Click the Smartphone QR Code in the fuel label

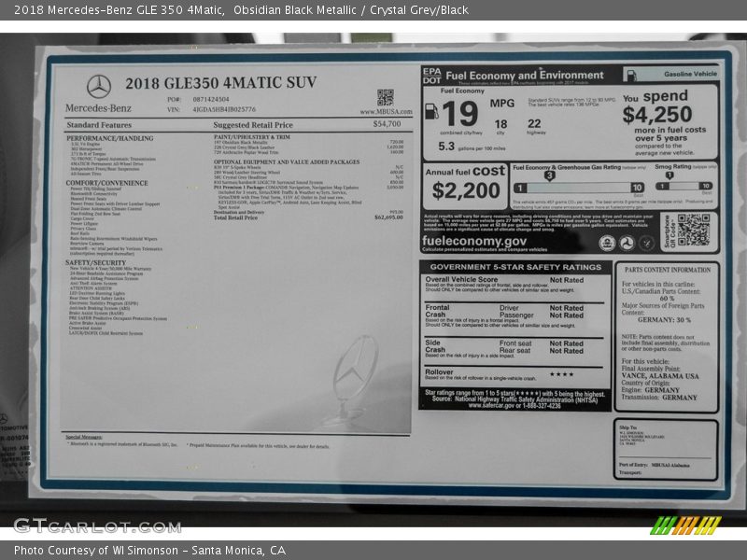click(x=694, y=230)
